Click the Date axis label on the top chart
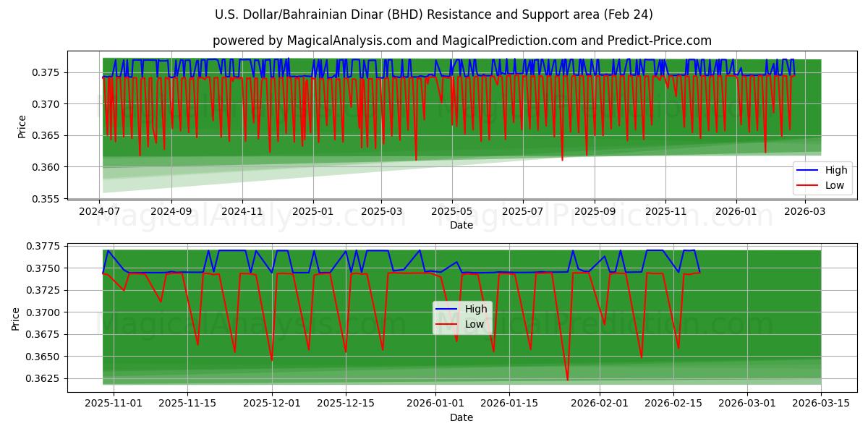 point(461,225)
